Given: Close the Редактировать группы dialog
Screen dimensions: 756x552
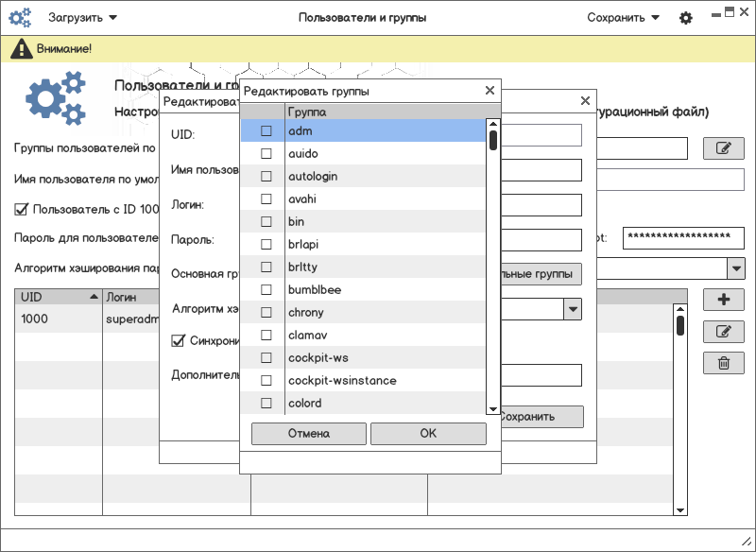Looking at the screenshot, I should tap(490, 91).
